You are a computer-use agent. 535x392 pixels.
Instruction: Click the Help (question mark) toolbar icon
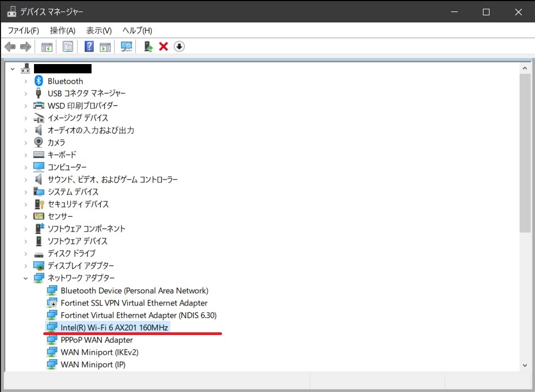pyautogui.click(x=89, y=47)
